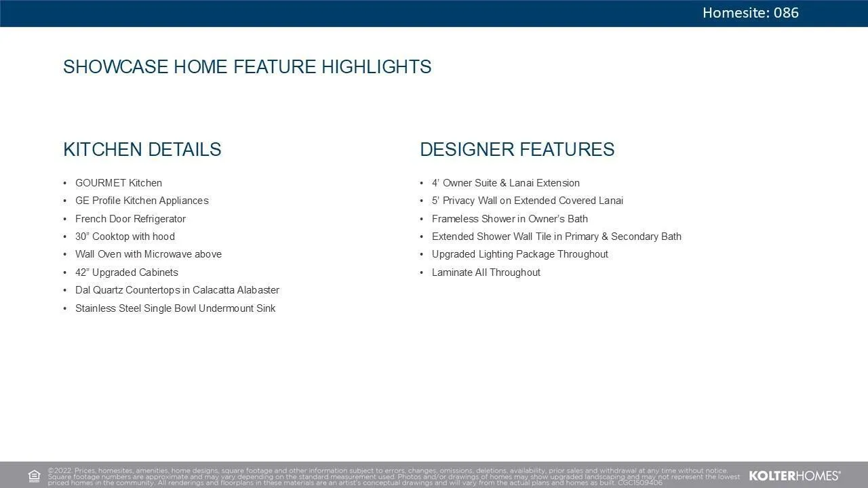The image size is (868, 488).
Task: Select Wall Oven with Microwave above
Action: tap(149, 254)
